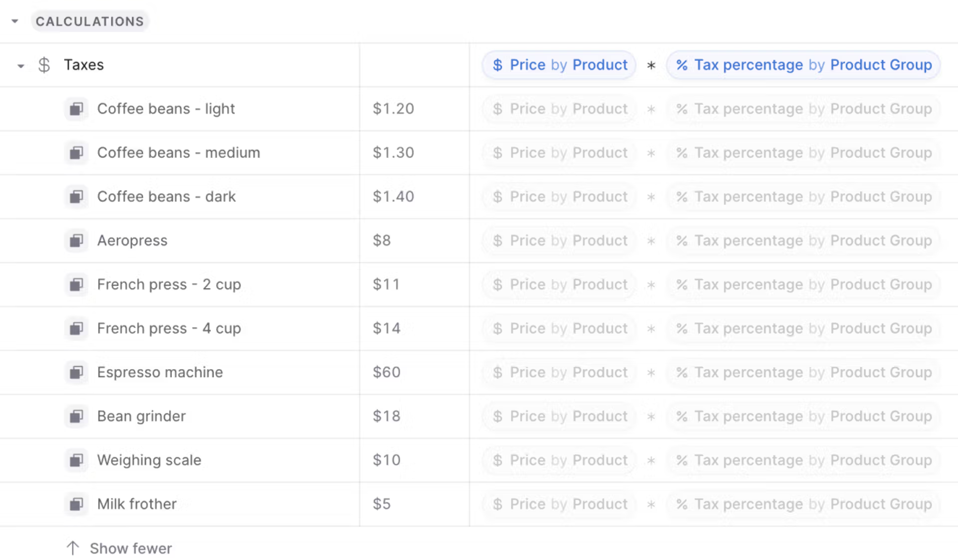The image size is (958, 560).
Task: Click the Milk frother item icon
Action: [76, 504]
